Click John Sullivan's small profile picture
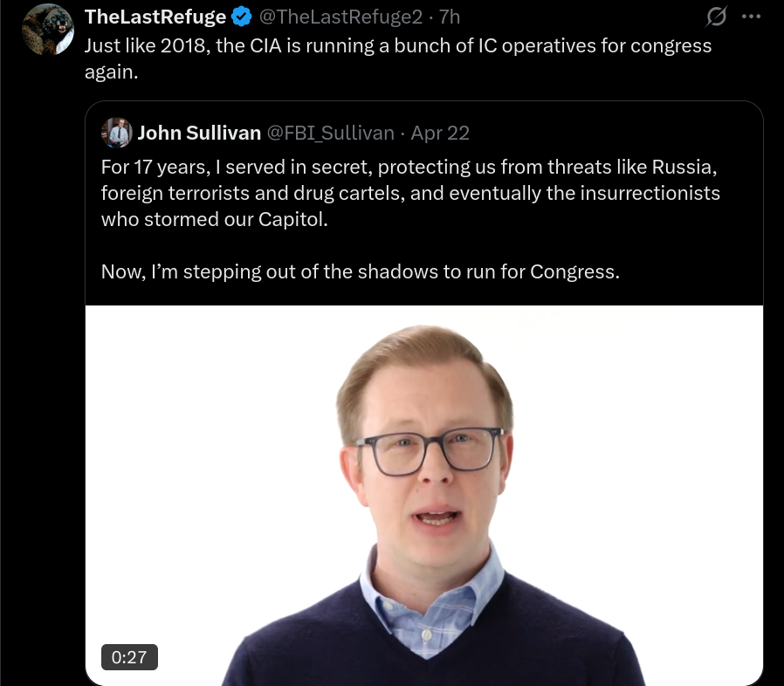 (x=117, y=133)
